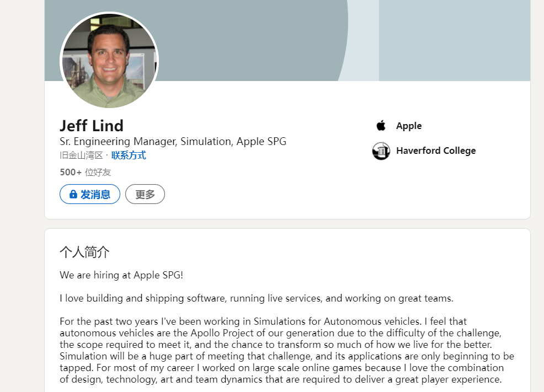The height and width of the screenshot is (392, 544).
Task: Click the Haverford College crest icon
Action: pyautogui.click(x=381, y=151)
